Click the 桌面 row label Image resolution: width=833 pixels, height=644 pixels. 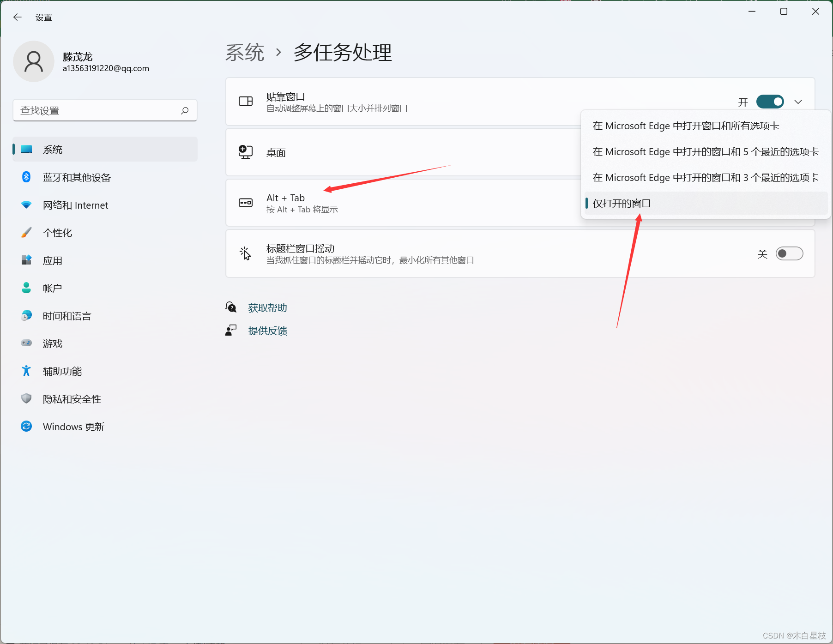276,152
